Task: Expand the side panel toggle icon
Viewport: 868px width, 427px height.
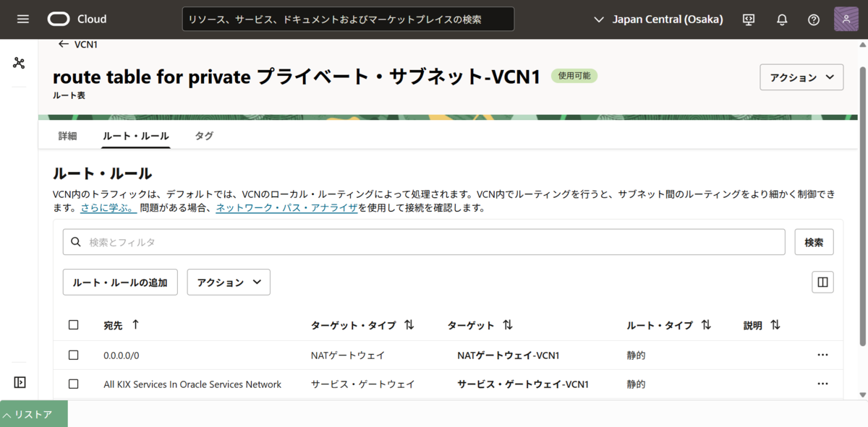Action: pos(19,381)
